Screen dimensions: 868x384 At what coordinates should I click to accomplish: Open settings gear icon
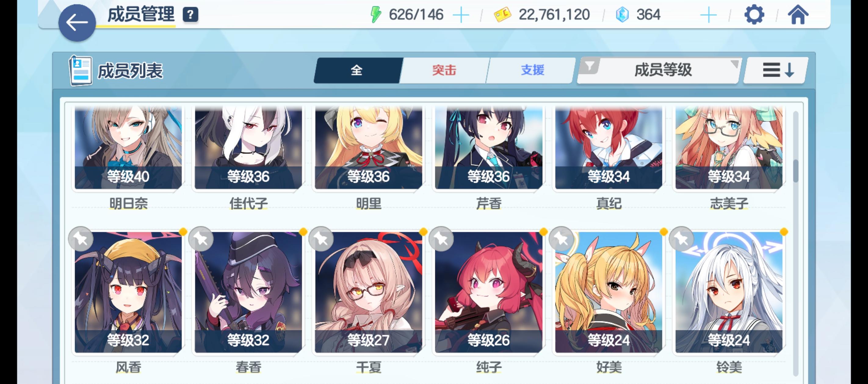tap(754, 14)
